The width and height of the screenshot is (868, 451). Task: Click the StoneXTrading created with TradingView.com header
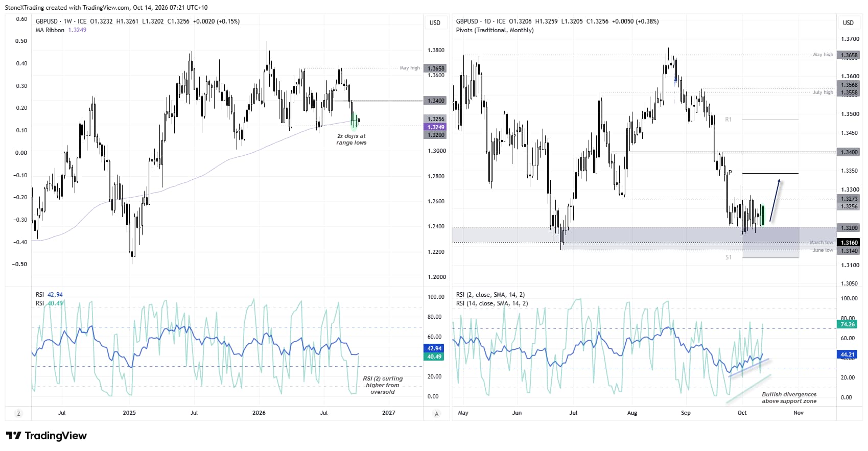(106, 8)
